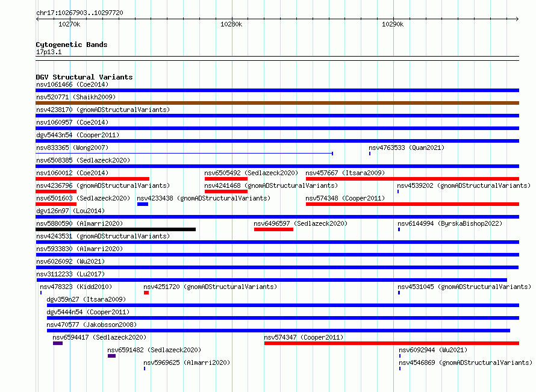Viewport: 536px width, 392px height.
Task: Select nsv470577 (Jakobsson2008) label
Action: pyautogui.click(x=92, y=325)
